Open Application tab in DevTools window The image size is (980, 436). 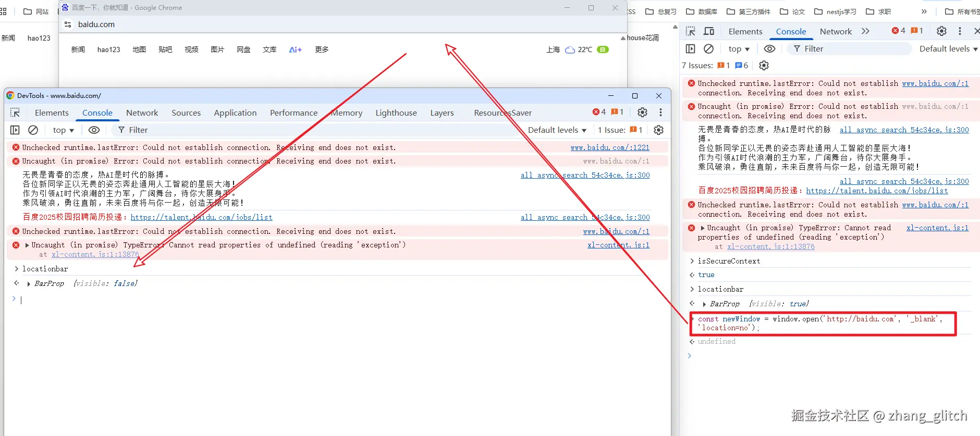coord(235,113)
